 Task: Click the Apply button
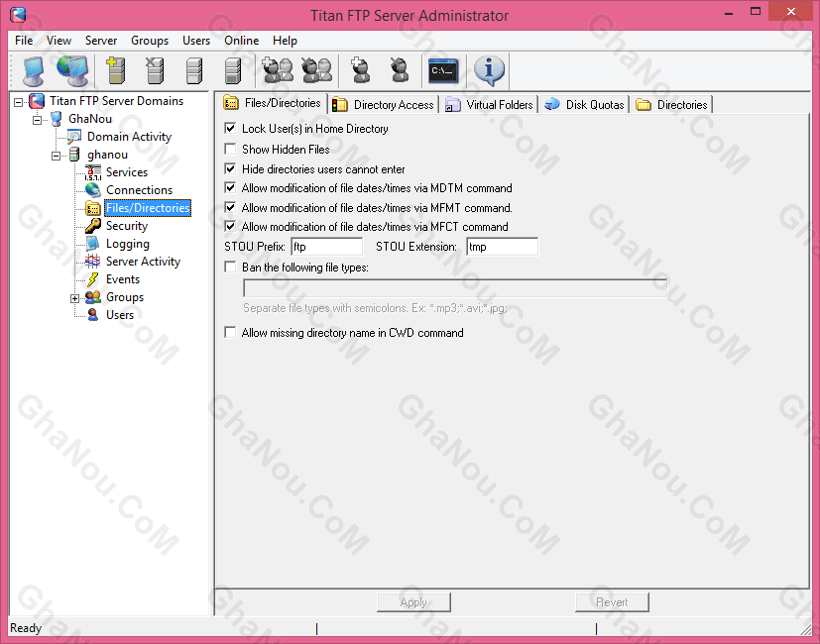[x=413, y=602]
